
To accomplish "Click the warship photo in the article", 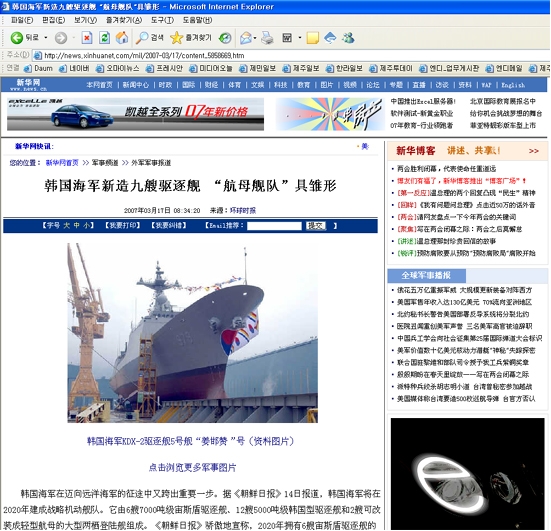I will (x=193, y=333).
